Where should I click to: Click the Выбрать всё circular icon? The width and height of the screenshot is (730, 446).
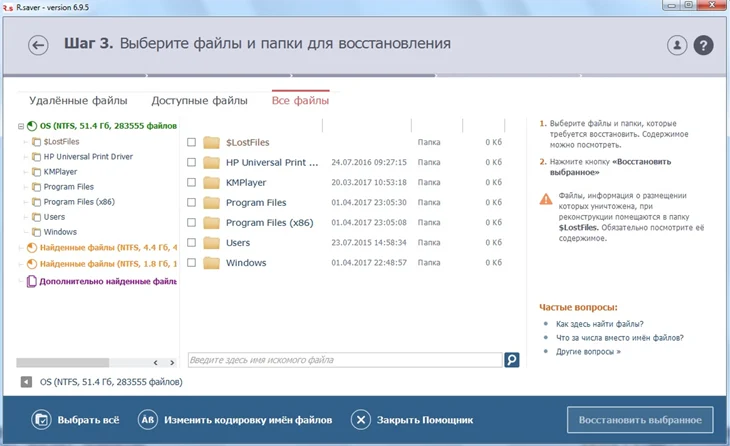41,419
